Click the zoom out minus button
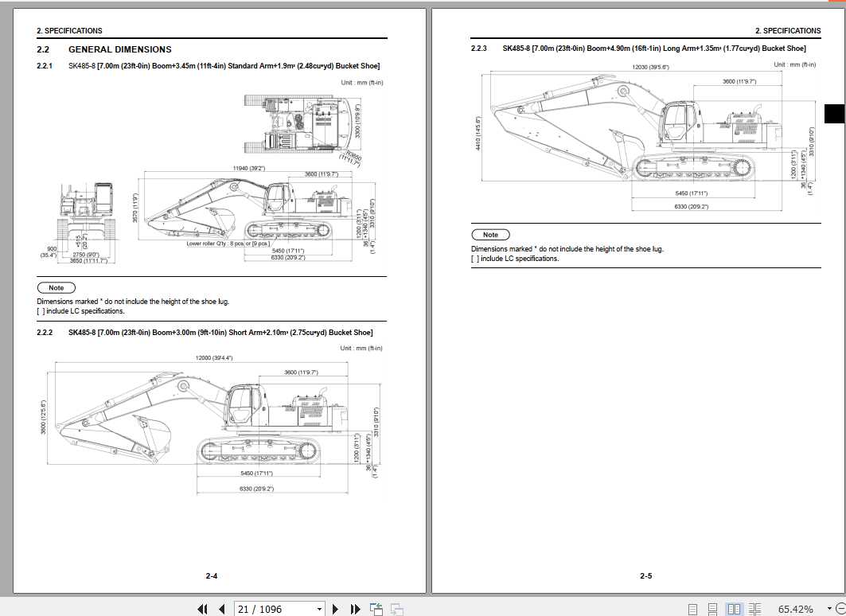 pyautogui.click(x=840, y=609)
